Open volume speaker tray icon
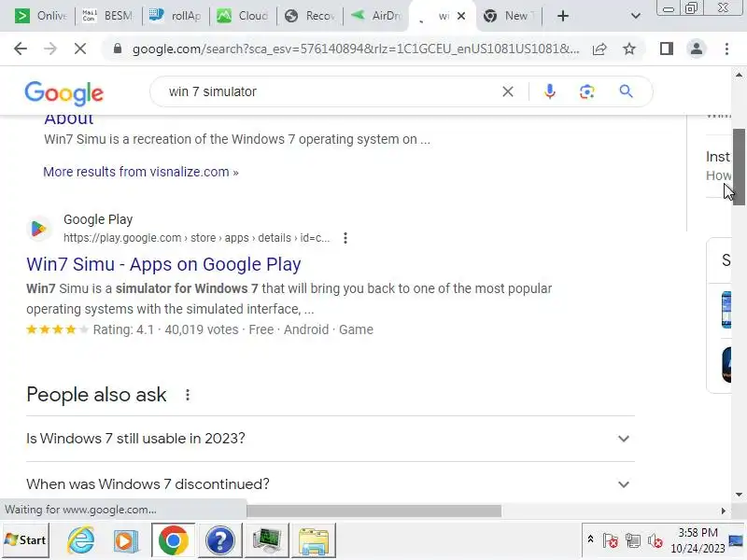This screenshot has width=747, height=560. pos(655,540)
